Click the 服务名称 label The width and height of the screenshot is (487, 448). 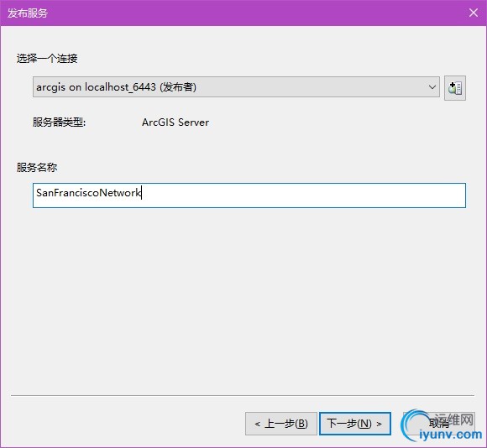point(37,167)
